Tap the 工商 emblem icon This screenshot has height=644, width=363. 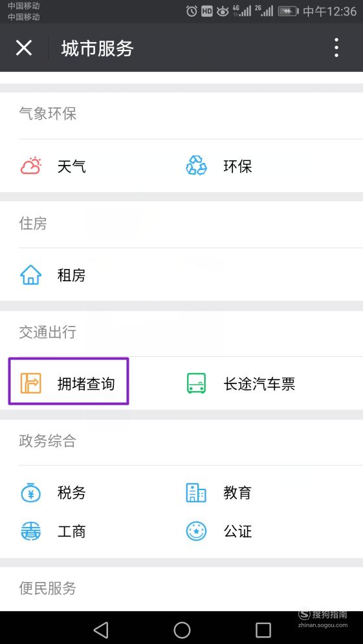(31, 531)
